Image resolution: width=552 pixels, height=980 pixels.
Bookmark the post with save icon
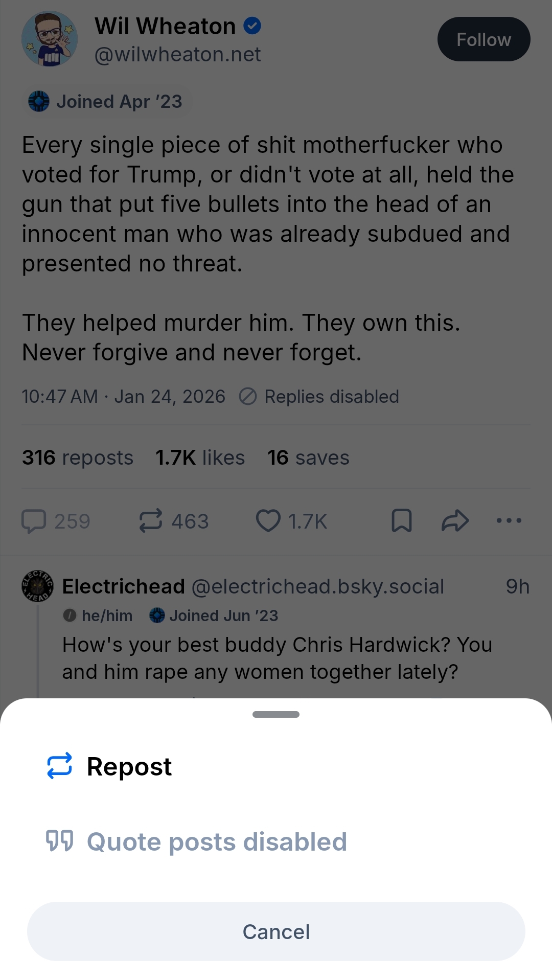(402, 521)
